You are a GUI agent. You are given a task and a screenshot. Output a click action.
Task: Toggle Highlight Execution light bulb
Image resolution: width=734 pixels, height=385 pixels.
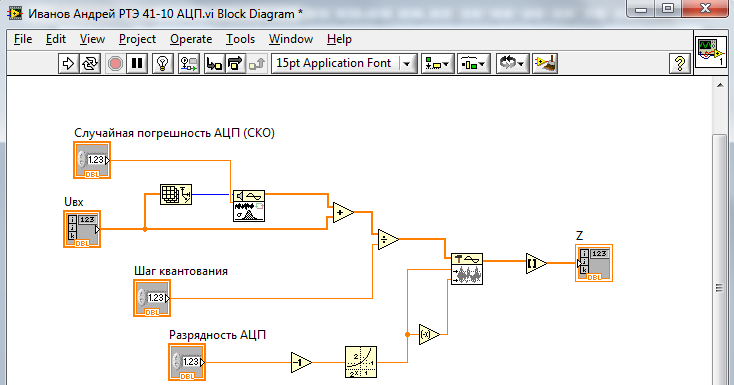[163, 63]
